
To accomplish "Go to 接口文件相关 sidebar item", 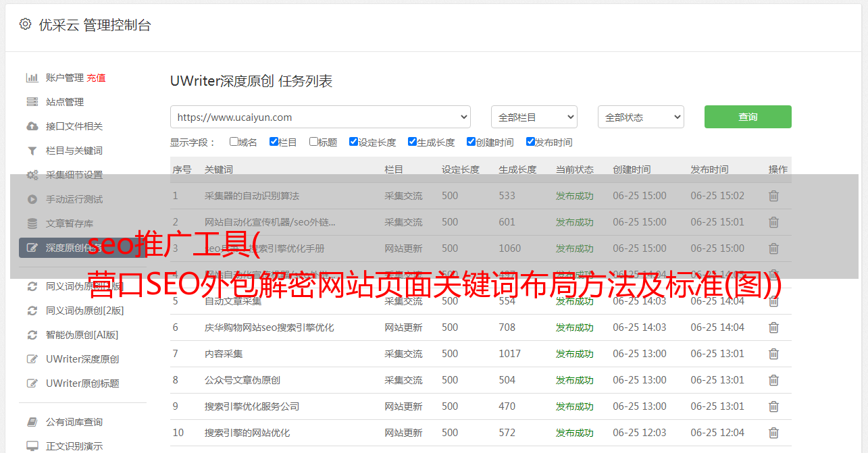I will pos(74,126).
